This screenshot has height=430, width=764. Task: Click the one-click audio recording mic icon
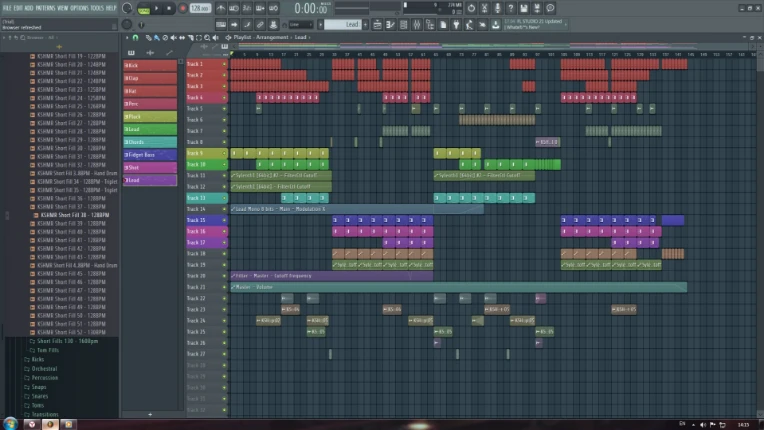(x=497, y=8)
